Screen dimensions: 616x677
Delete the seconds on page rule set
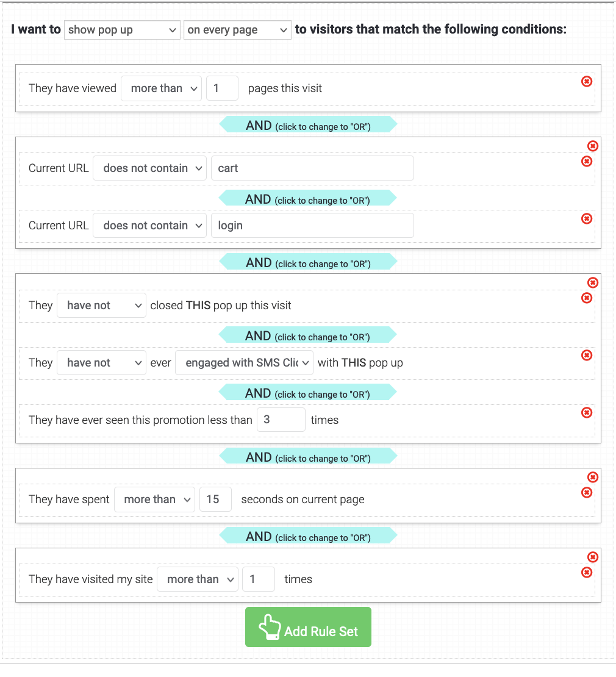pyautogui.click(x=593, y=477)
